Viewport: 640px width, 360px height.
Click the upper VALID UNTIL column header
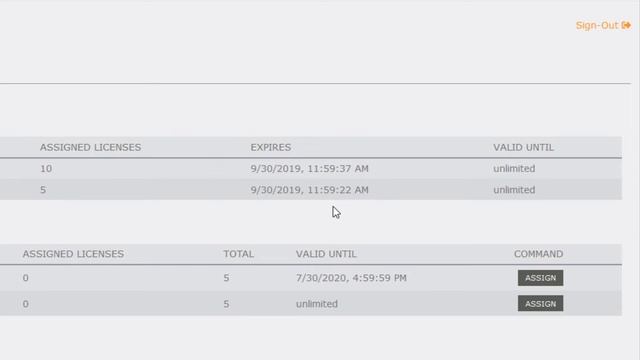(x=523, y=147)
